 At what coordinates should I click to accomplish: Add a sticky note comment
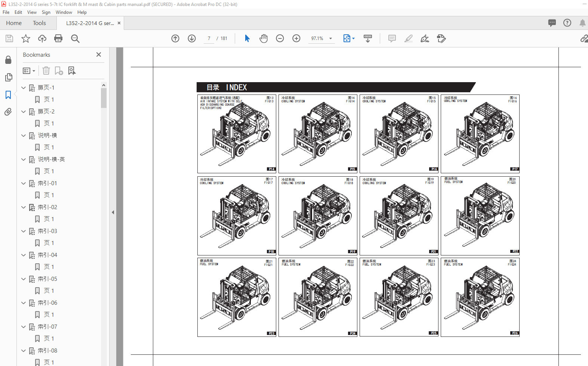[392, 38]
